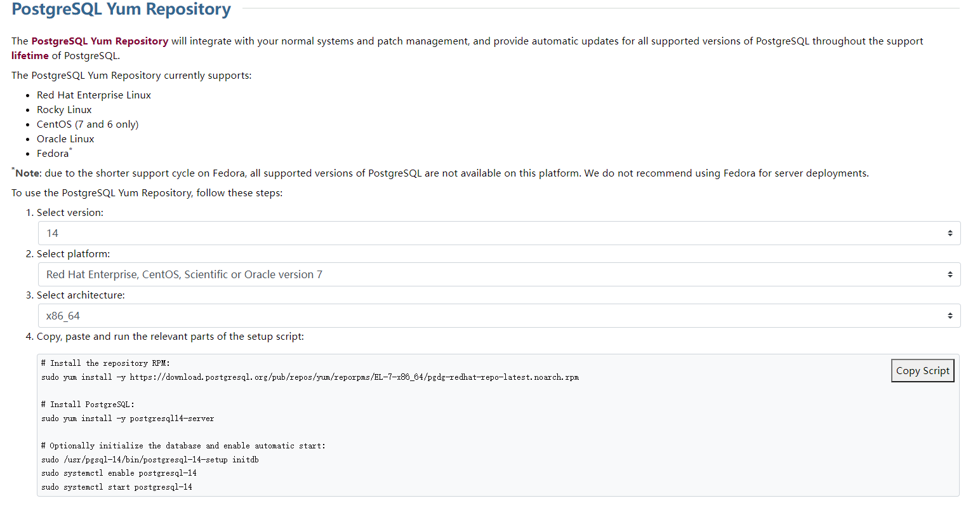Open the x86_64 architecture dropdown
This screenshot has height=510, width=980.
[x=499, y=316]
